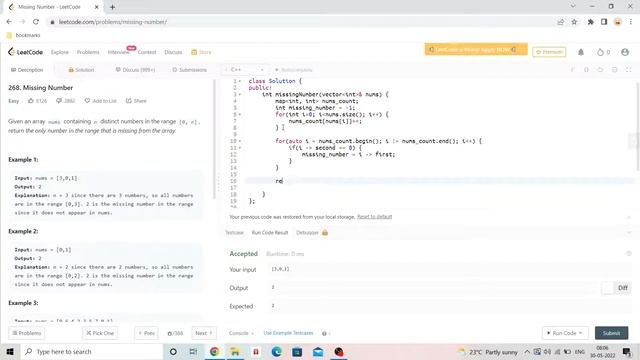Collapse code fold arrow on line 1
Screen dimensions: 640x360
coord(240,81)
